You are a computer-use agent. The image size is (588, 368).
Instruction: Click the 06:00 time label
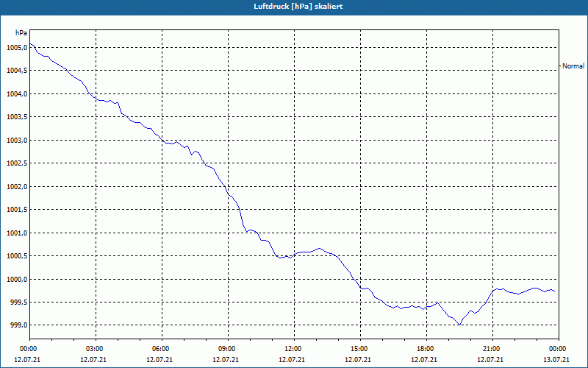click(159, 349)
